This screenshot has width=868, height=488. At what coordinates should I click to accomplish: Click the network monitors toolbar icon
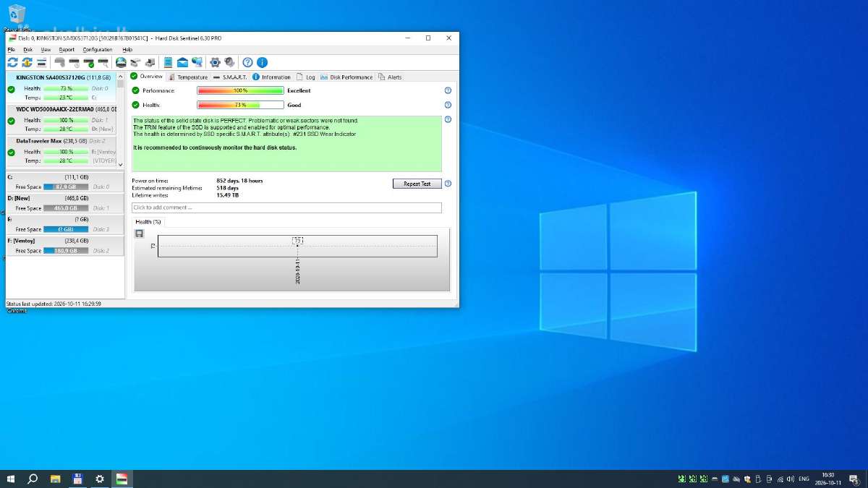coord(197,62)
